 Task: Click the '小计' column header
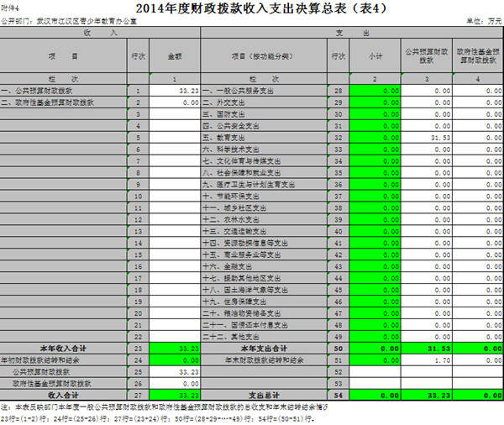[x=373, y=56]
